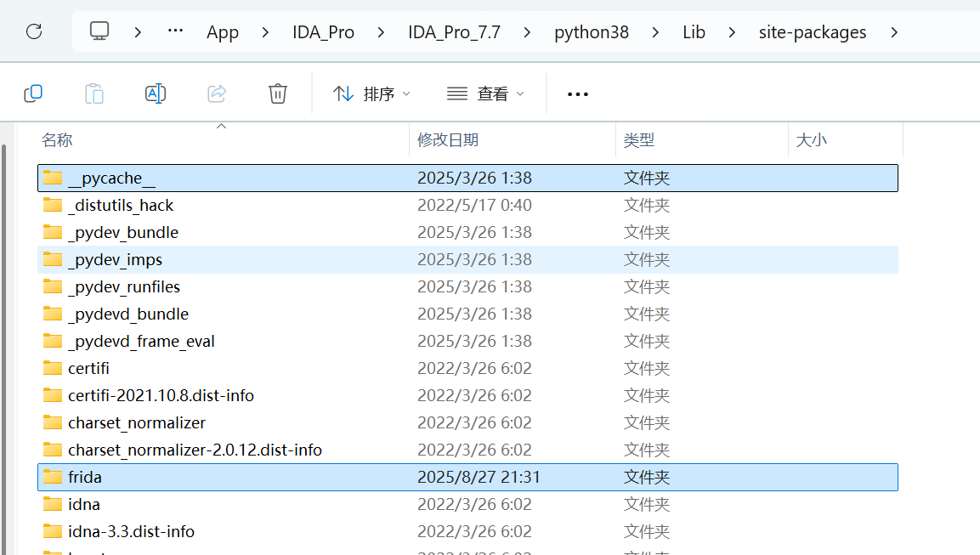Sort by the 类型 column header
Viewport: 980px width, 555px height.
pyautogui.click(x=639, y=140)
